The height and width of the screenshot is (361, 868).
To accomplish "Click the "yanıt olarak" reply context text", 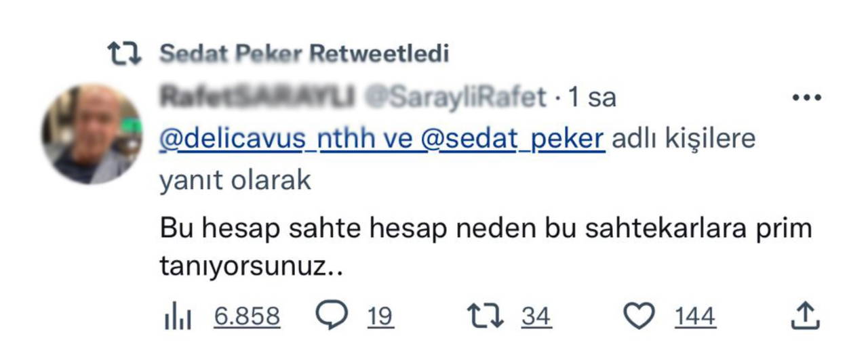I will coord(235,181).
